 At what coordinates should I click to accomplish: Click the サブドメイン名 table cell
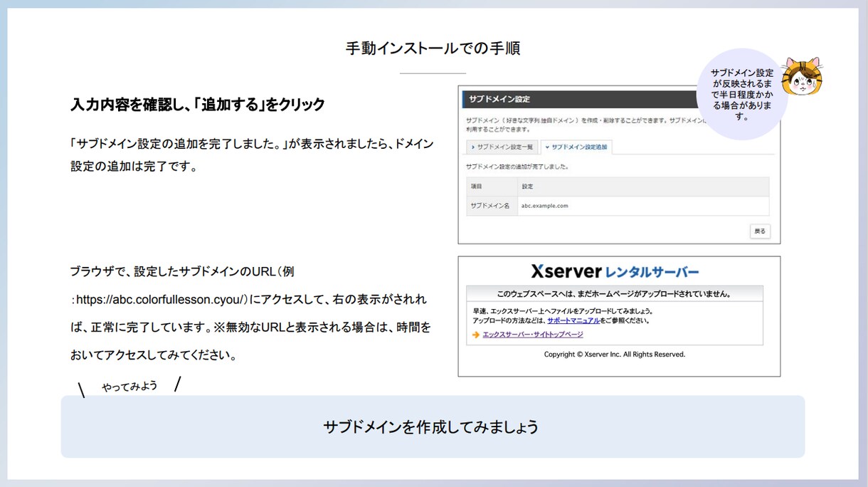coord(492,206)
